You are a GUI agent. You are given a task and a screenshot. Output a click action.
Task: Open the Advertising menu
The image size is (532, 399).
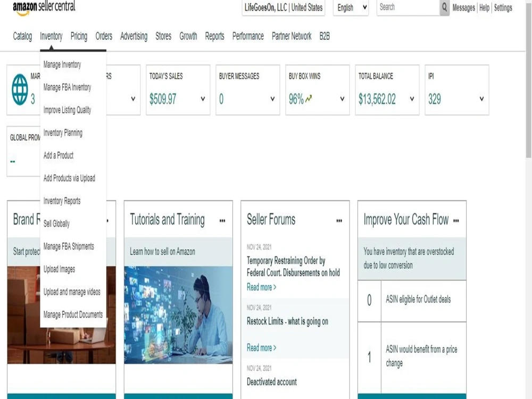[134, 36]
